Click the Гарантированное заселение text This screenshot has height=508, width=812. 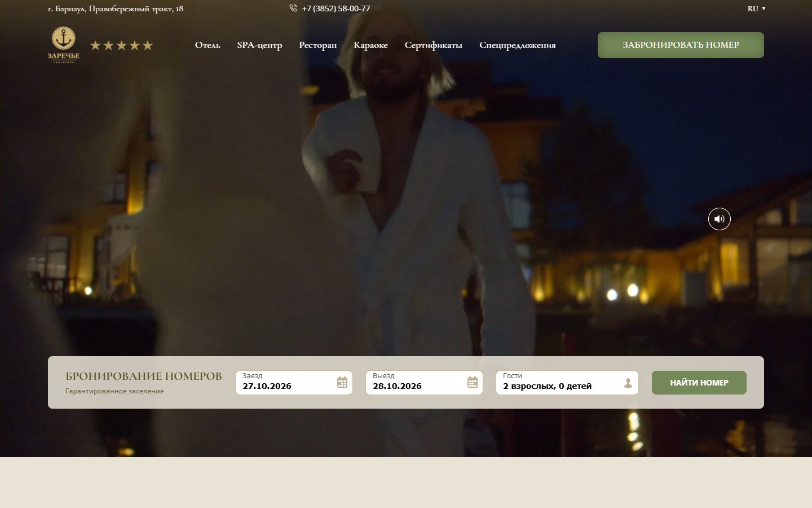pyautogui.click(x=114, y=391)
